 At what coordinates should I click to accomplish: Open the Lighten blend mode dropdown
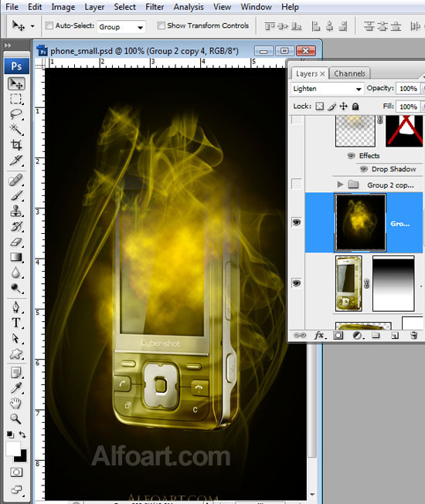click(x=327, y=89)
